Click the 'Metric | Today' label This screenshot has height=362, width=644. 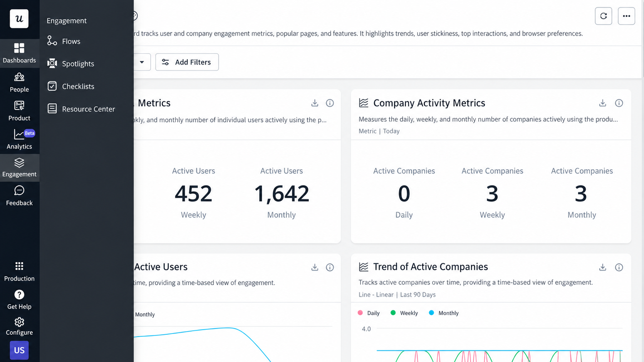[379, 131]
